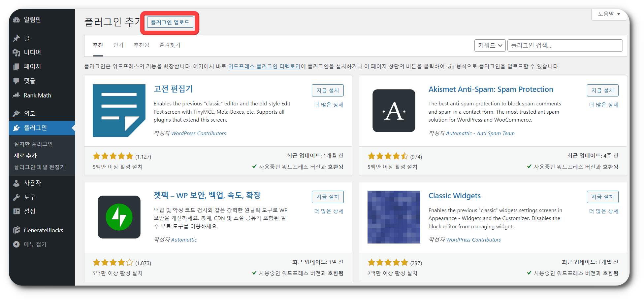The height and width of the screenshot is (300, 644).
Task: Open the 설정 settings sliders icon
Action: 16,211
